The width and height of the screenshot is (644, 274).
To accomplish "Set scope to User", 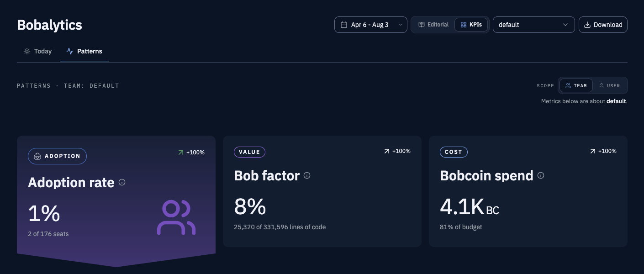I will pyautogui.click(x=610, y=85).
